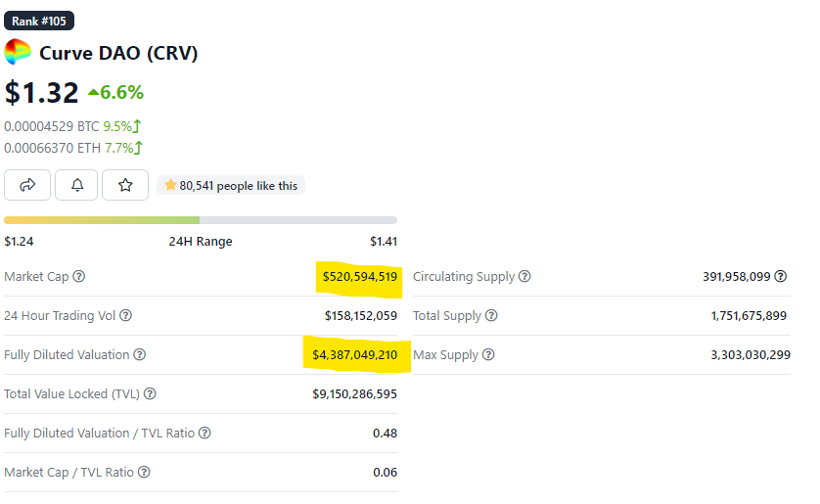820x504 pixels.
Task: Click the Curve DAO rainbow logo
Action: 18,52
